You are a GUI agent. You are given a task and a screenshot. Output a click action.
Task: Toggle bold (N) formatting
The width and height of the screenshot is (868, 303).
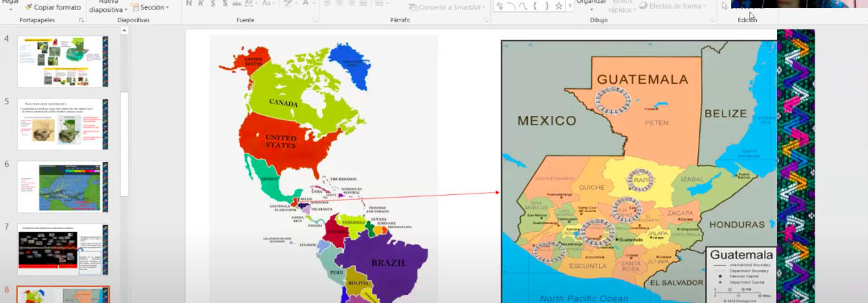pos(189,4)
